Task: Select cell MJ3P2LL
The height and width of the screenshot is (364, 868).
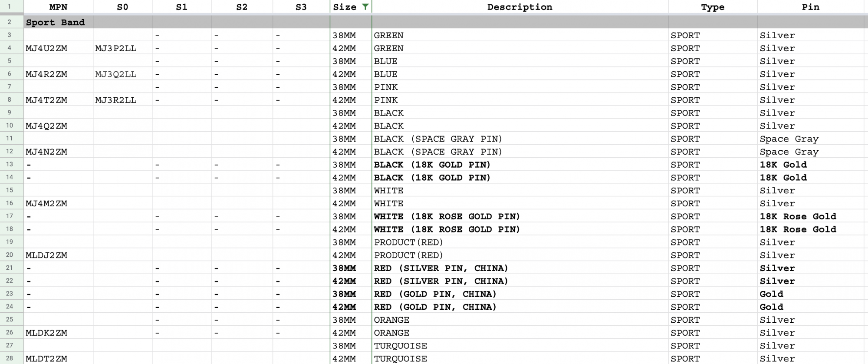Action: (x=122, y=48)
